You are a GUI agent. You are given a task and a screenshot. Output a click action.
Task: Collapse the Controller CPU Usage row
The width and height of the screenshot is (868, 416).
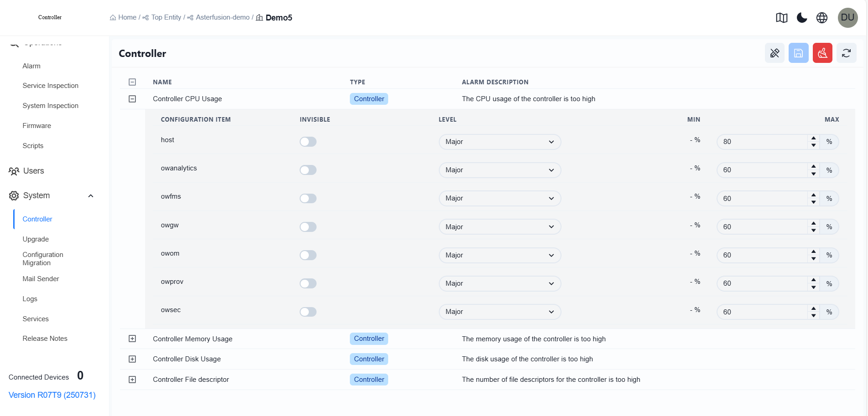tap(132, 99)
